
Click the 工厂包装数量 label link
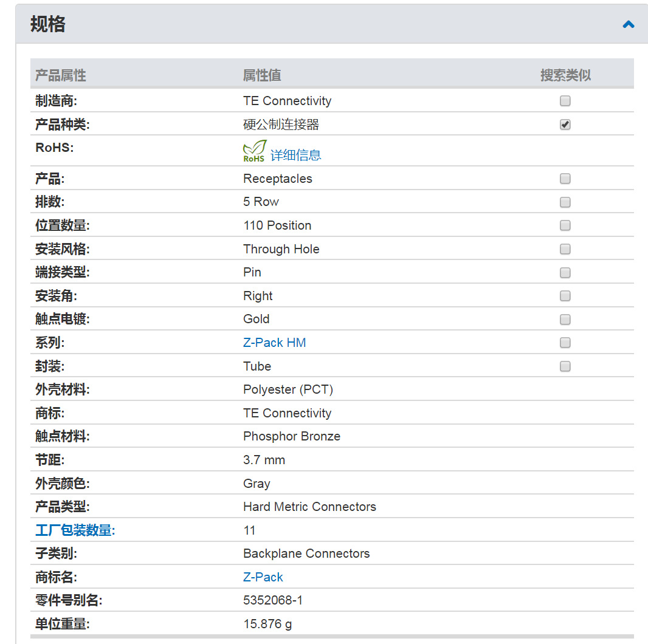[75, 530]
